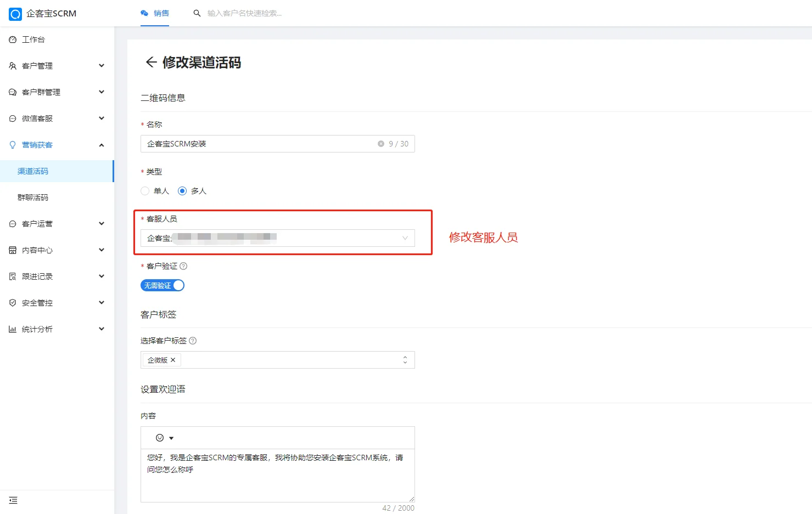Click the 企客宝SCRM logo icon
This screenshot has height=514, width=812.
tap(15, 14)
